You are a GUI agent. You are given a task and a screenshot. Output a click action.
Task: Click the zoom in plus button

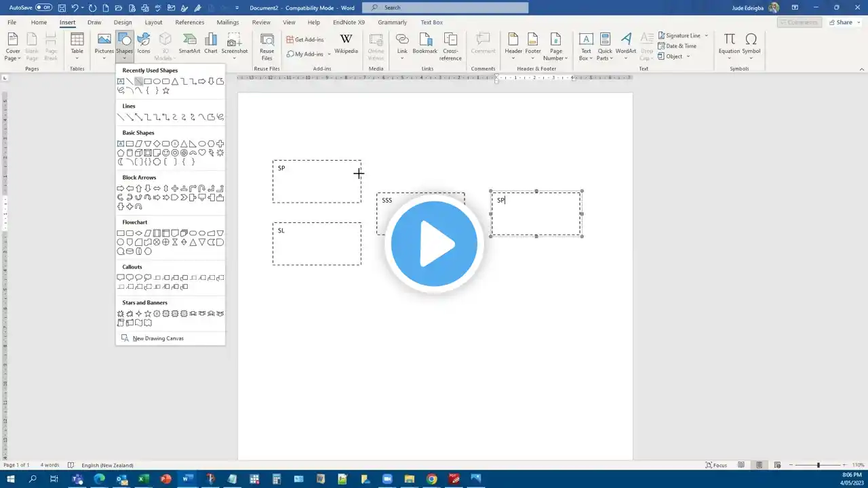point(845,465)
